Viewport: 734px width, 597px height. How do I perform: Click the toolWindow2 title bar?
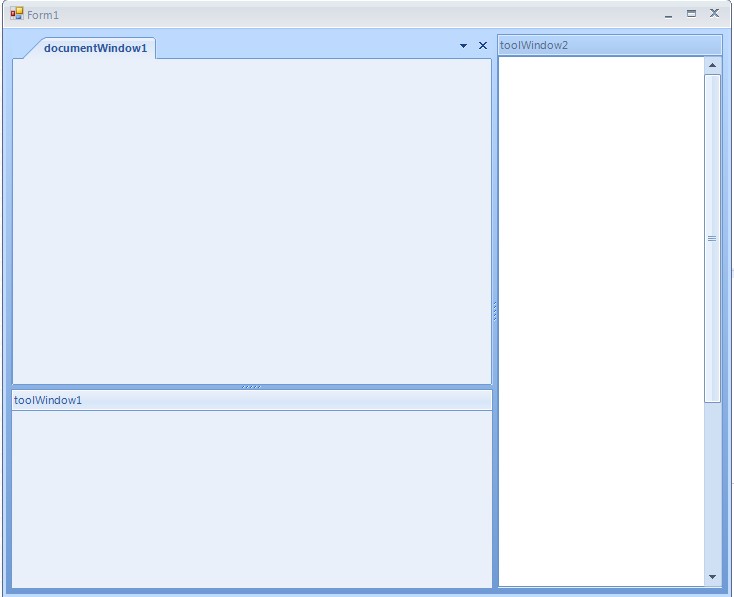click(x=609, y=45)
